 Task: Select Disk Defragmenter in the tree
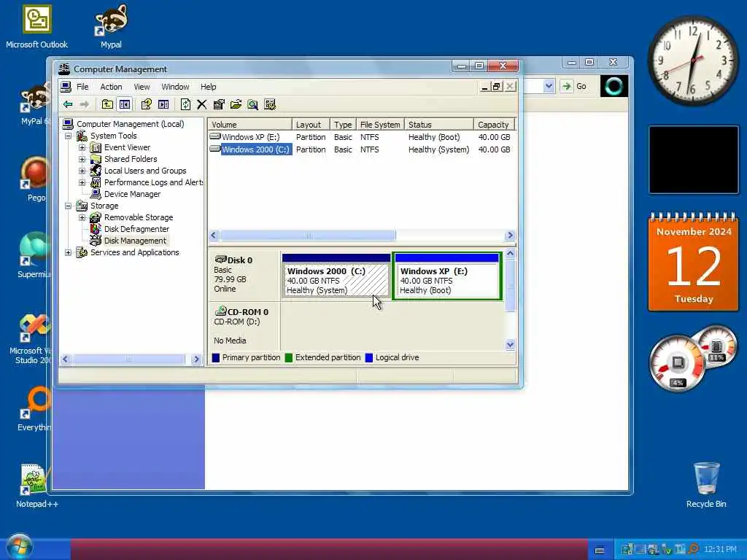pyautogui.click(x=136, y=229)
